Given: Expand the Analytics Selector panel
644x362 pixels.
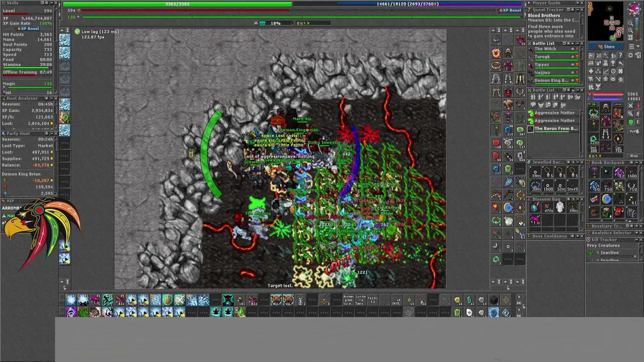Looking at the screenshot, I should (636, 233).
